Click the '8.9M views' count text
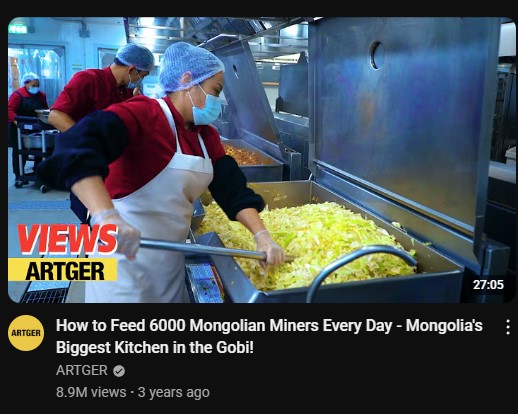The image size is (518, 414). click(91, 392)
